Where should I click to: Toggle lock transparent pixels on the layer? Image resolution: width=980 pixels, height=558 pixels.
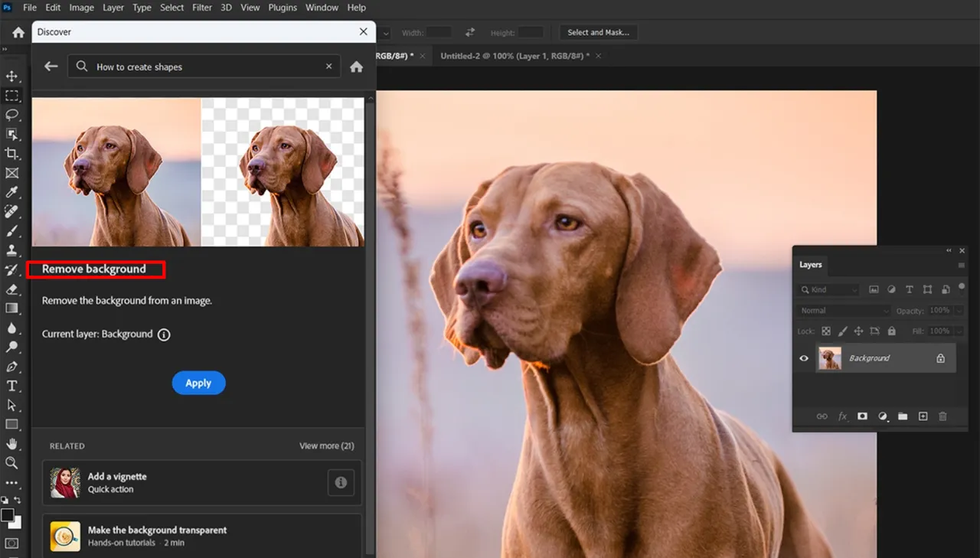825,331
